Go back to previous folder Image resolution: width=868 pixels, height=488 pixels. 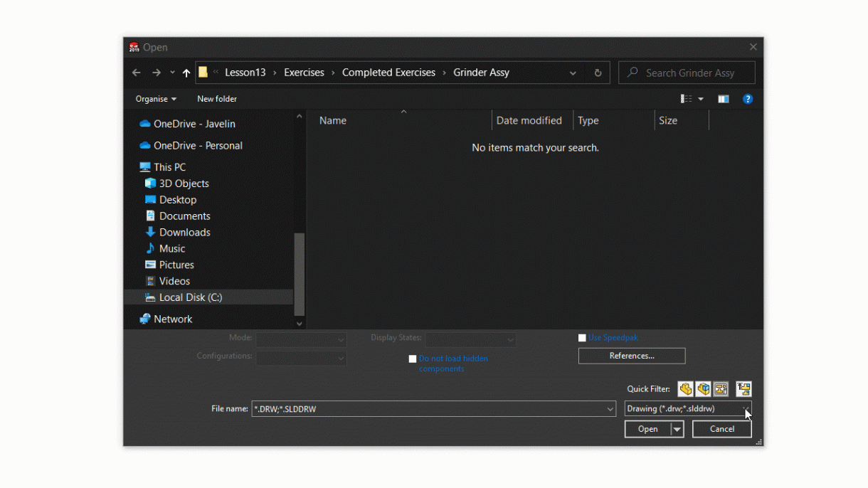click(137, 73)
